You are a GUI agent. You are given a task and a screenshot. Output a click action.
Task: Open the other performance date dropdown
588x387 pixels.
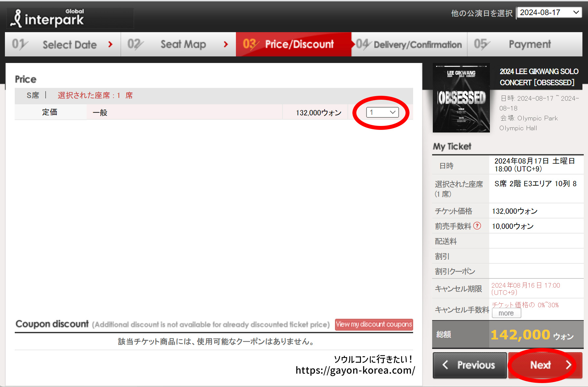(x=549, y=12)
